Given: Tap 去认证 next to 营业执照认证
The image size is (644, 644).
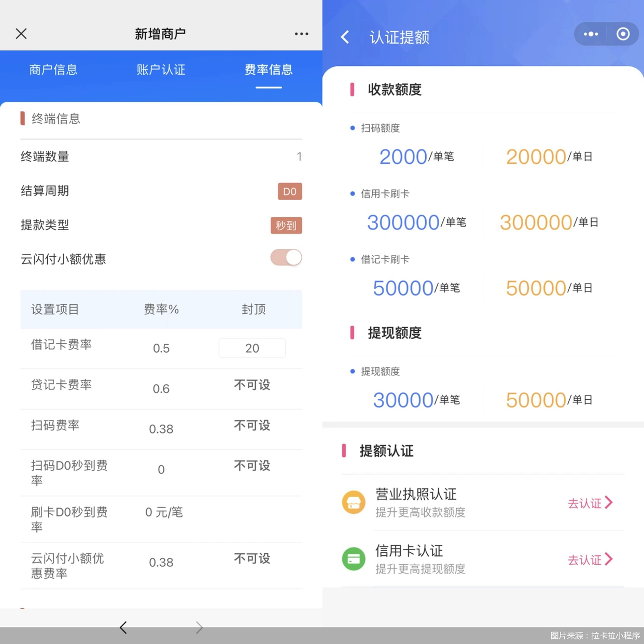Looking at the screenshot, I should (585, 502).
